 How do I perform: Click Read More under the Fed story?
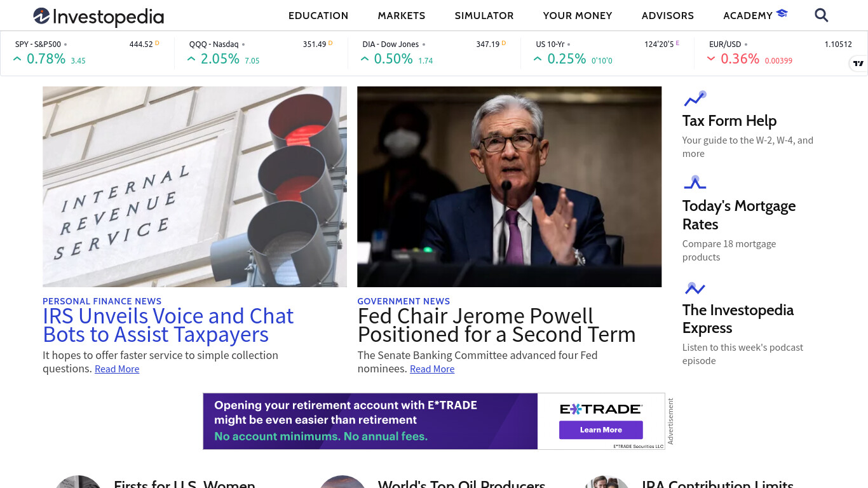pyautogui.click(x=432, y=369)
